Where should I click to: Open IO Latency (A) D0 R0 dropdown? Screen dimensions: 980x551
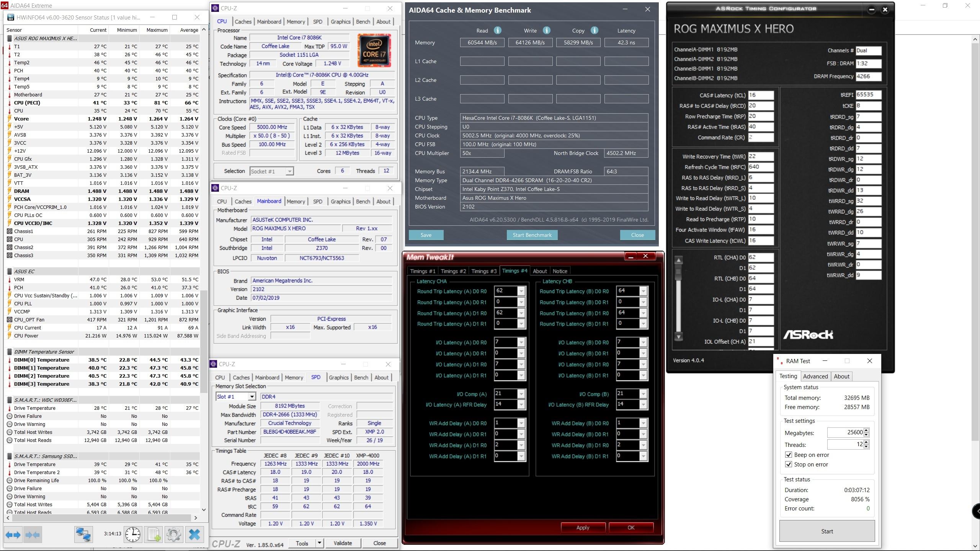coord(521,342)
